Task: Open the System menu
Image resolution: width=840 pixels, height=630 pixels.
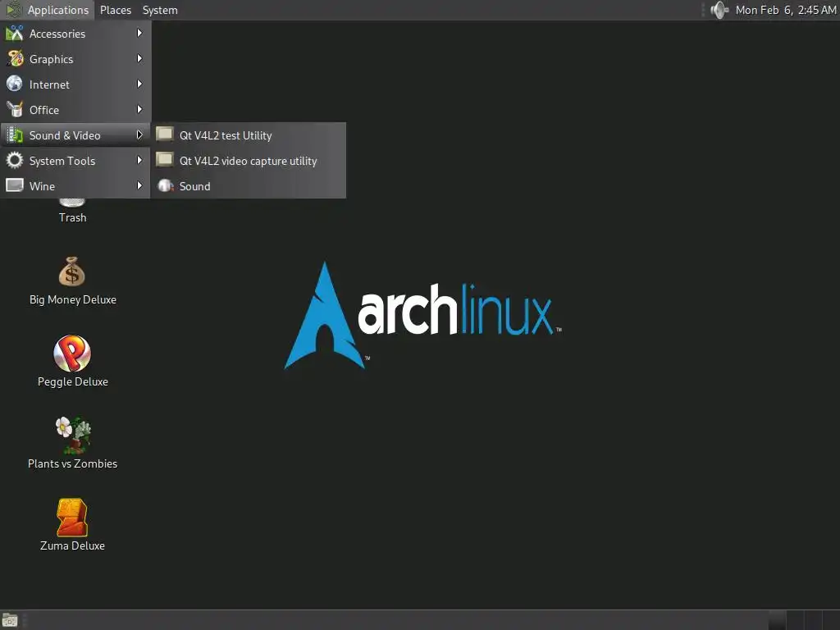Action: tap(160, 10)
